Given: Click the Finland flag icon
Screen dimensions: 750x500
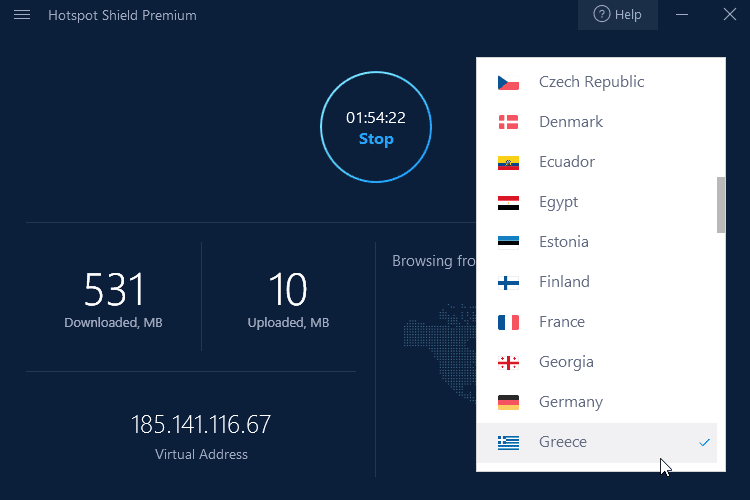Looking at the screenshot, I should pyautogui.click(x=508, y=283).
